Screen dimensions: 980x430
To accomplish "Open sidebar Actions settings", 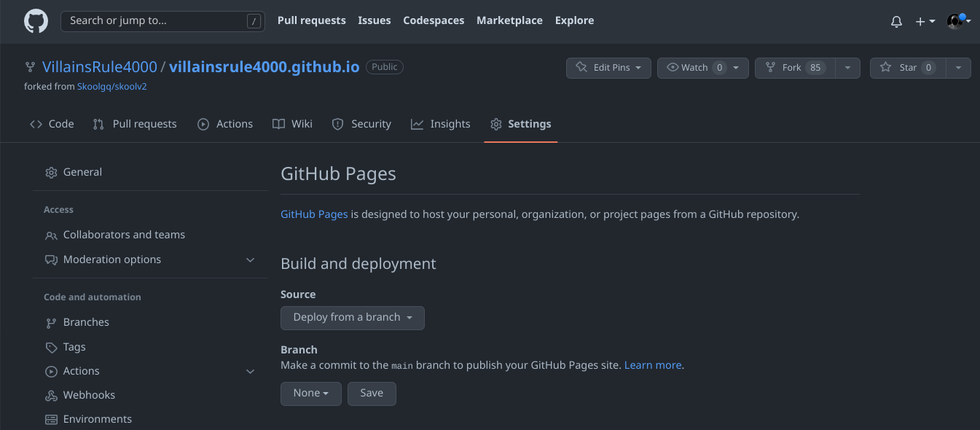I will point(150,371).
